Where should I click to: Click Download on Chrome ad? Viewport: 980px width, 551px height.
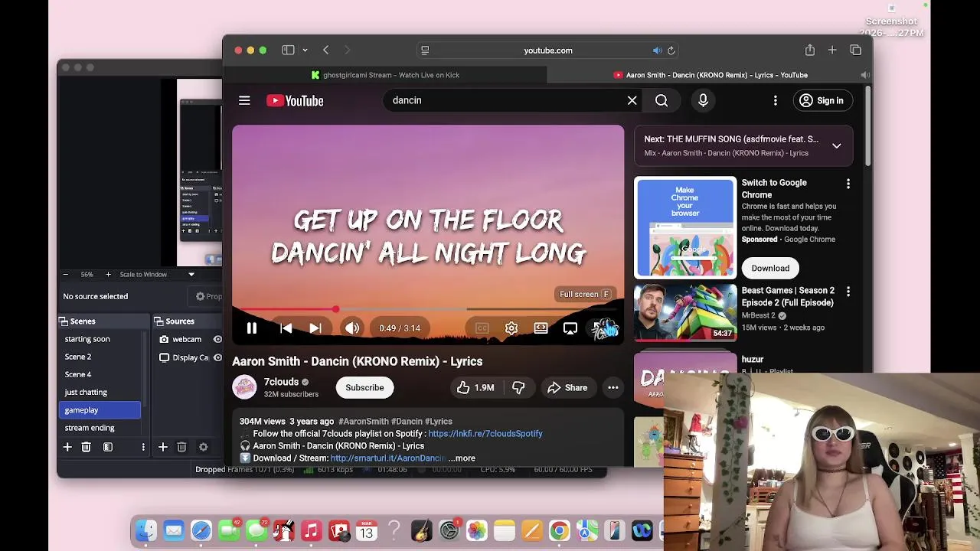click(770, 268)
